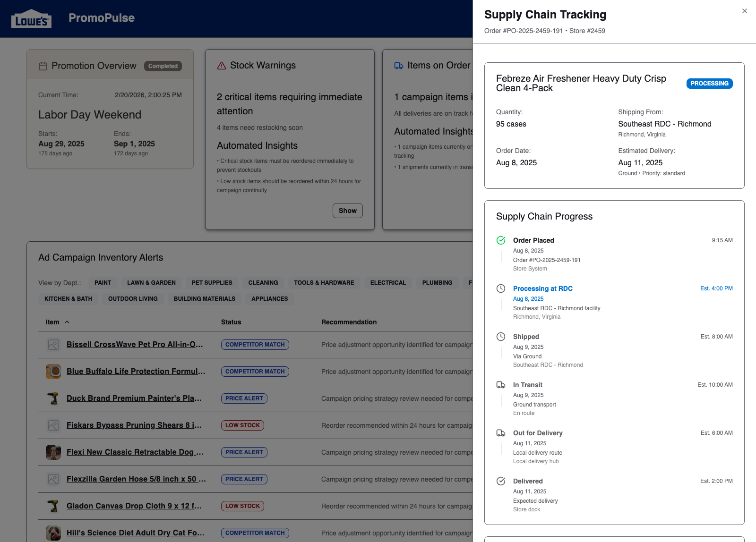Toggle the Item column sort arrow
Viewport: 756px width, 542px height.
[67, 322]
